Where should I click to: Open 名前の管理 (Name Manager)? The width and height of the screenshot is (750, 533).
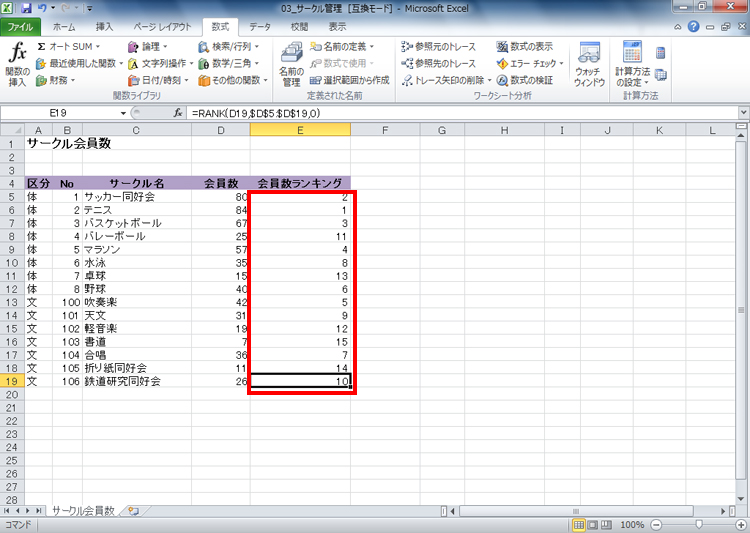tap(291, 65)
